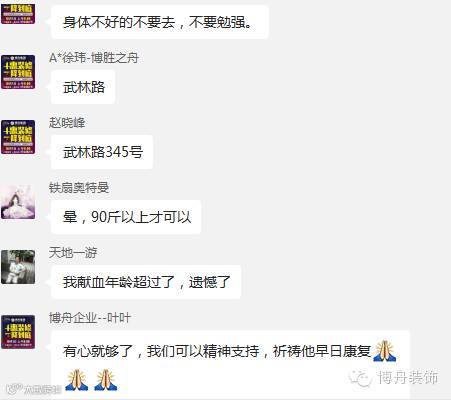Open 赵晓峰's profile avatar
The width and height of the screenshot is (451, 400).
point(18,137)
